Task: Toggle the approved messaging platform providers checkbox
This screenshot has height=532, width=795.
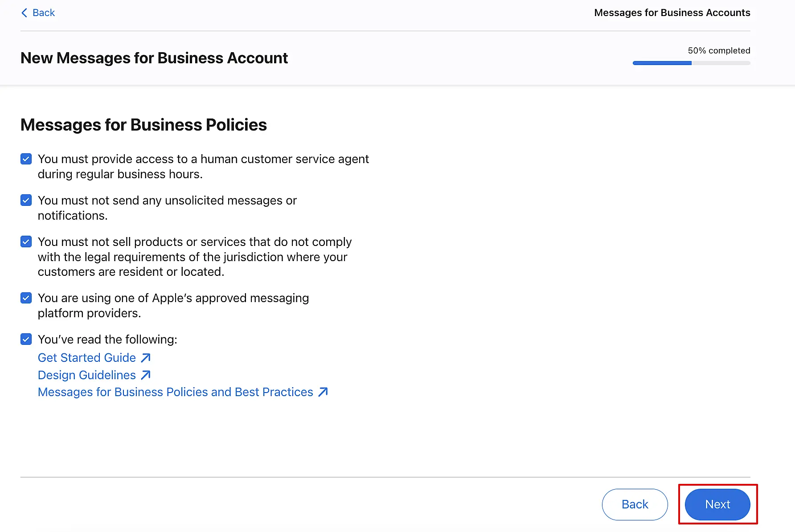Action: 26,298
